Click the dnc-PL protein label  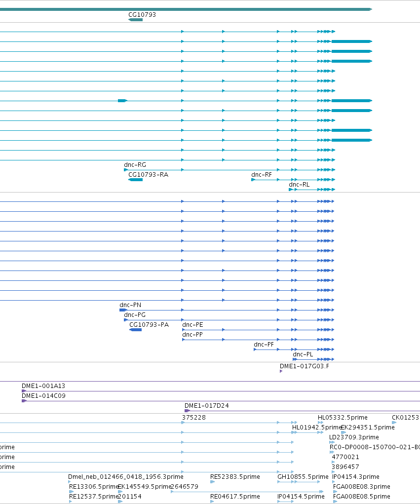point(303,354)
